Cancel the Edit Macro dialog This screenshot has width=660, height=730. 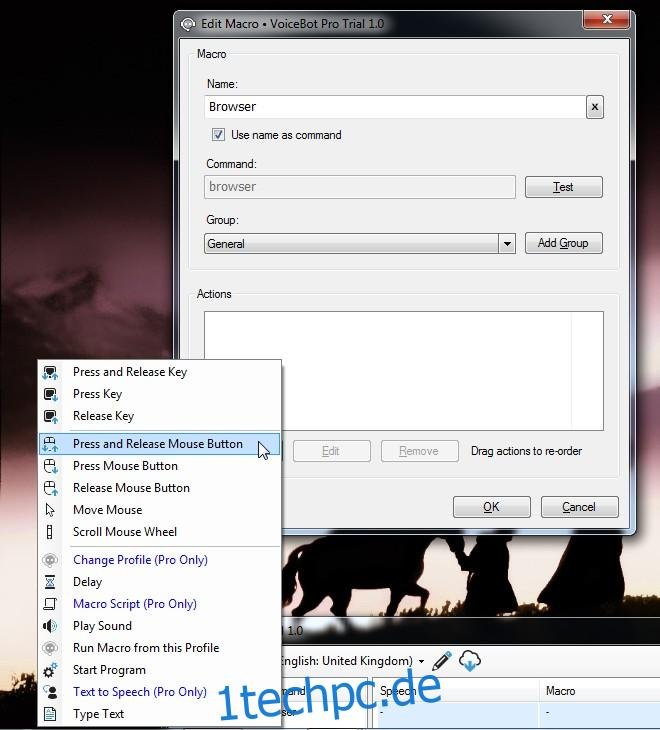click(579, 507)
